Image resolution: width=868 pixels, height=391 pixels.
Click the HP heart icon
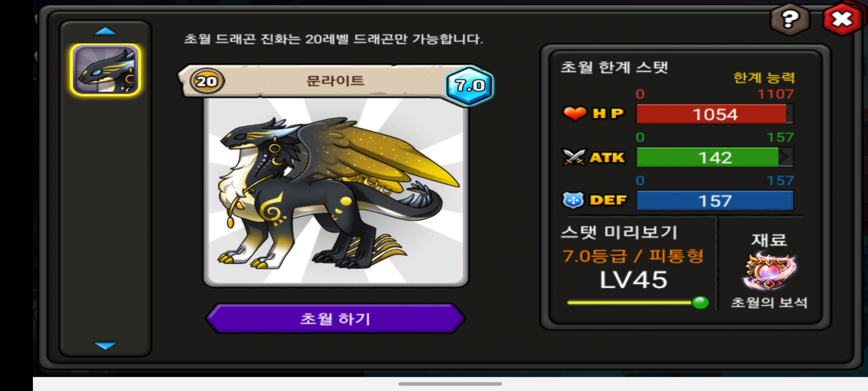click(x=574, y=114)
